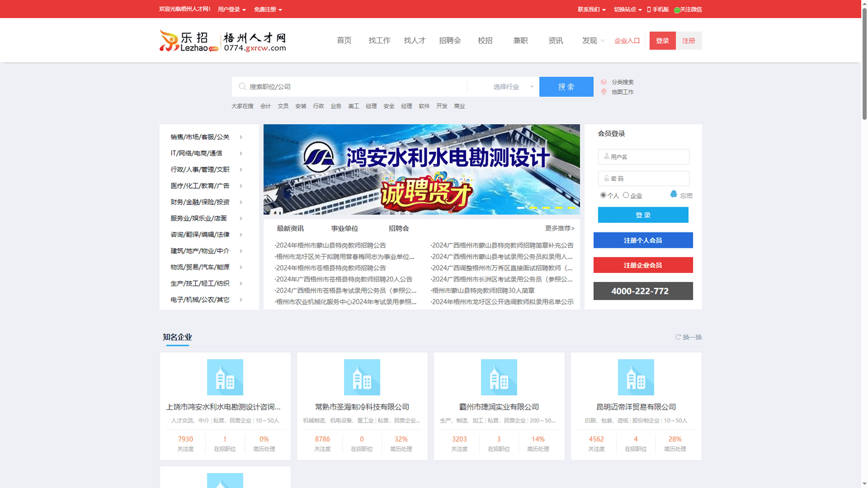Switch to 事业单位 tab
Screen dimensions: 868x488
point(344,228)
